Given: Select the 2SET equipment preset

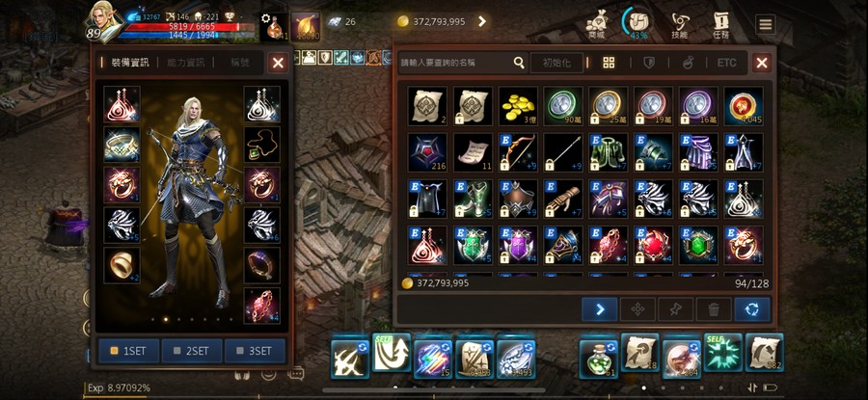Looking at the screenshot, I should [x=192, y=351].
